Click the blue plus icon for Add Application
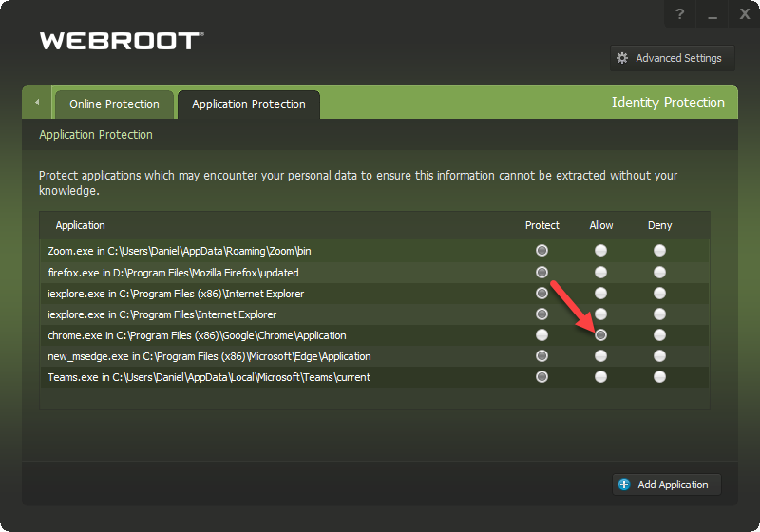Viewport: 760px width, 532px height. [x=624, y=484]
